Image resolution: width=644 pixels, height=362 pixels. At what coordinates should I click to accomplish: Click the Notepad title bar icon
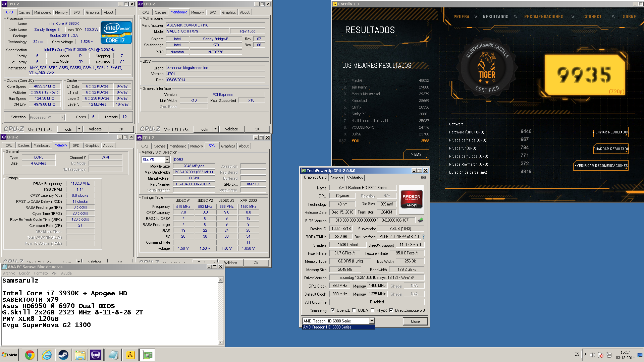tap(5, 267)
